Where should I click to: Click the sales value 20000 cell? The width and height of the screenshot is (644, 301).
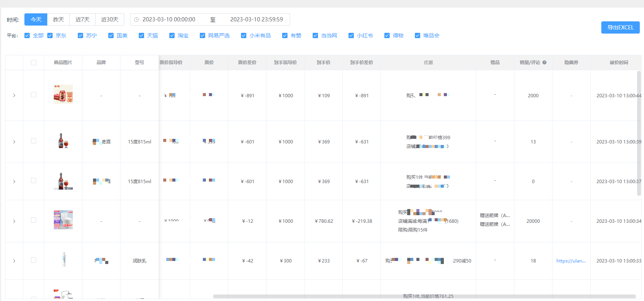533,221
